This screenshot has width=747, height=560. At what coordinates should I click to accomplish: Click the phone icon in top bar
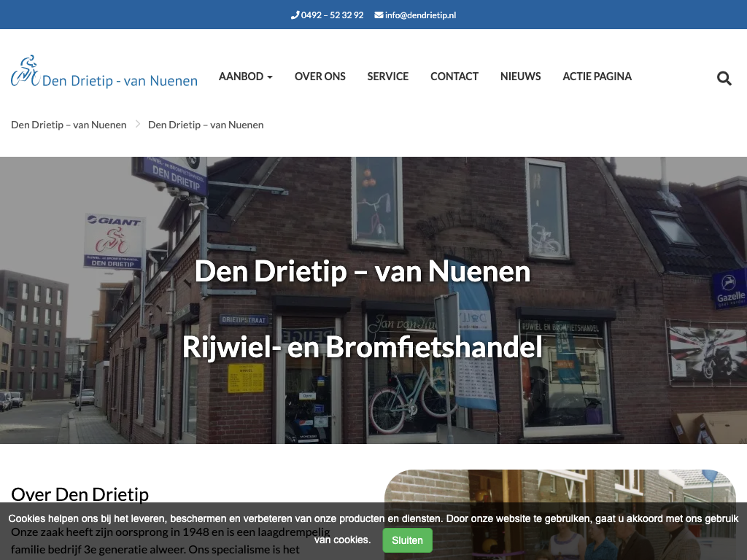[x=295, y=15]
